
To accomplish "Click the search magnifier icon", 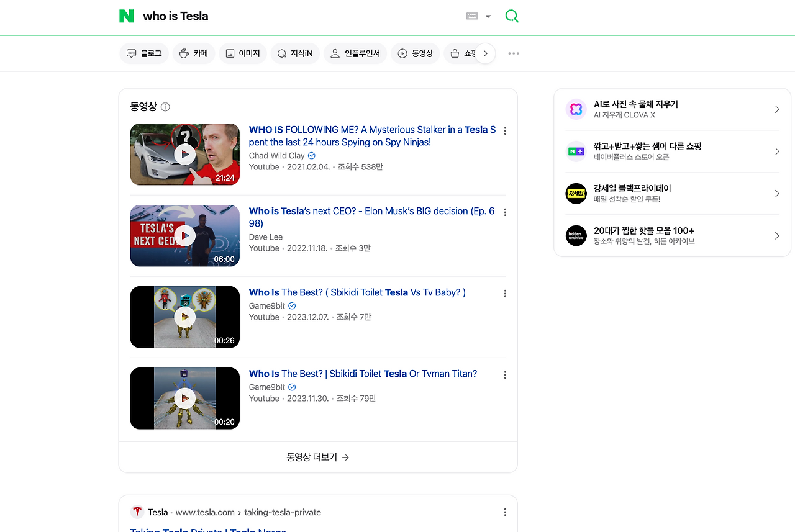I will (511, 16).
